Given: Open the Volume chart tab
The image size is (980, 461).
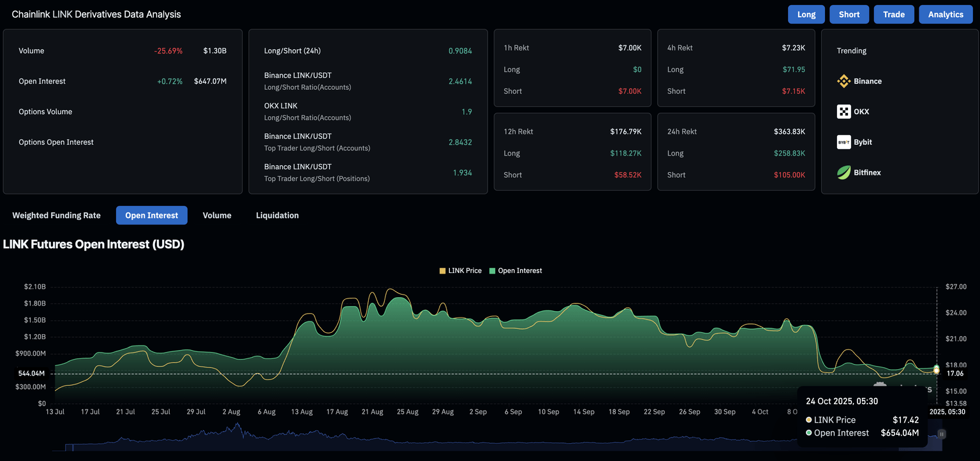Looking at the screenshot, I should 217,216.
